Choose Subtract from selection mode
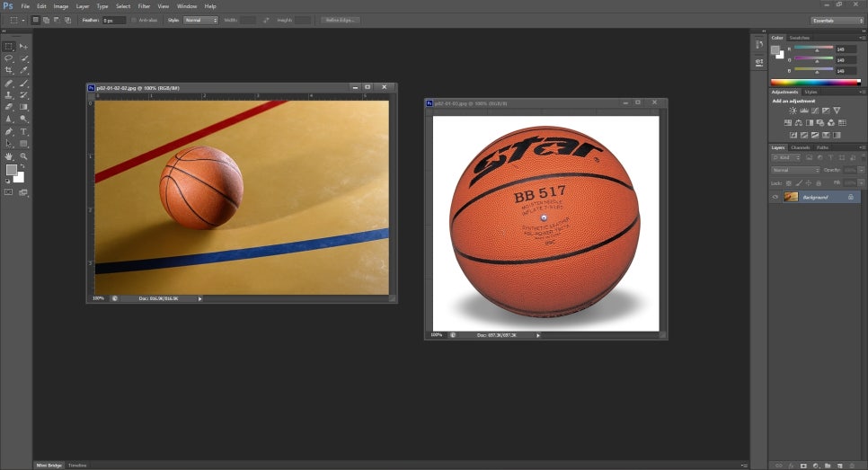Screen dimensions: 868x470 [x=57, y=20]
